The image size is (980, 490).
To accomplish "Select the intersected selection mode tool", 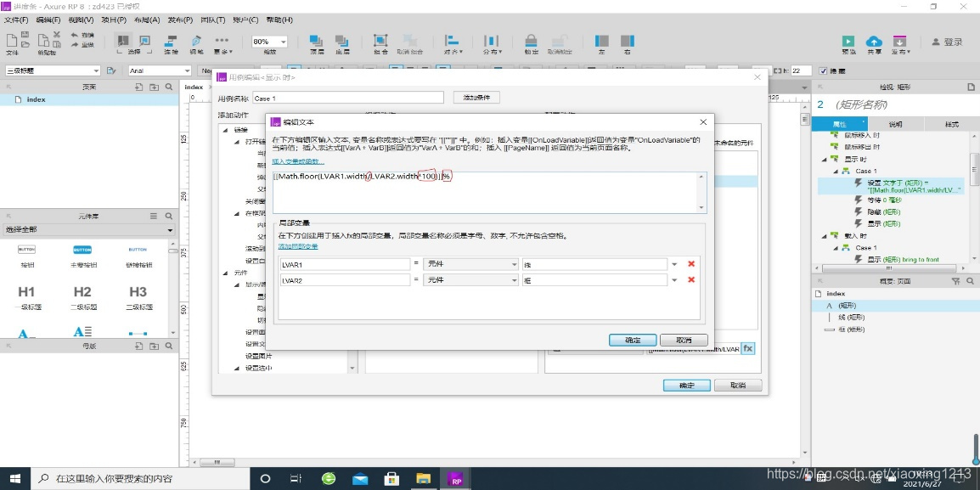I will pyautogui.click(x=122, y=40).
